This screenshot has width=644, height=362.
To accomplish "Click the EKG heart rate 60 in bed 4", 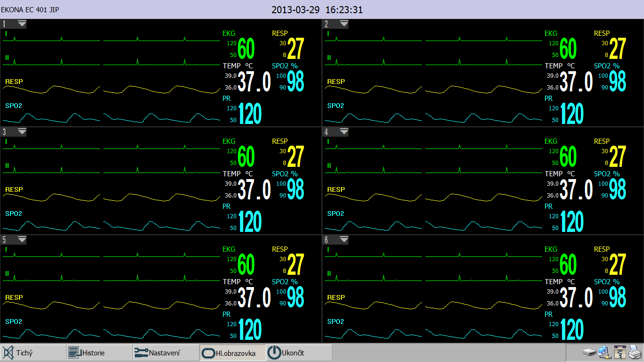I will coord(568,156).
